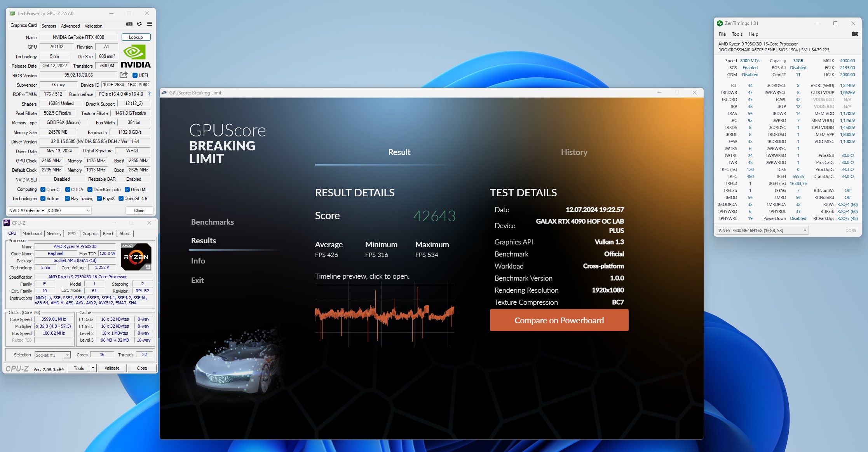Viewport: 868px width, 452px height.
Task: Open the CPU-Z Tools dropdown arrow
Action: pyautogui.click(x=93, y=368)
